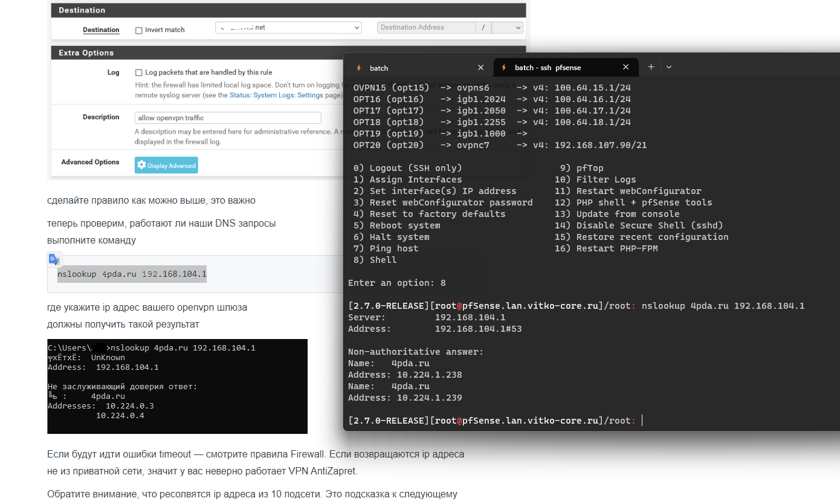Click the Extra Options section header

pos(288,53)
